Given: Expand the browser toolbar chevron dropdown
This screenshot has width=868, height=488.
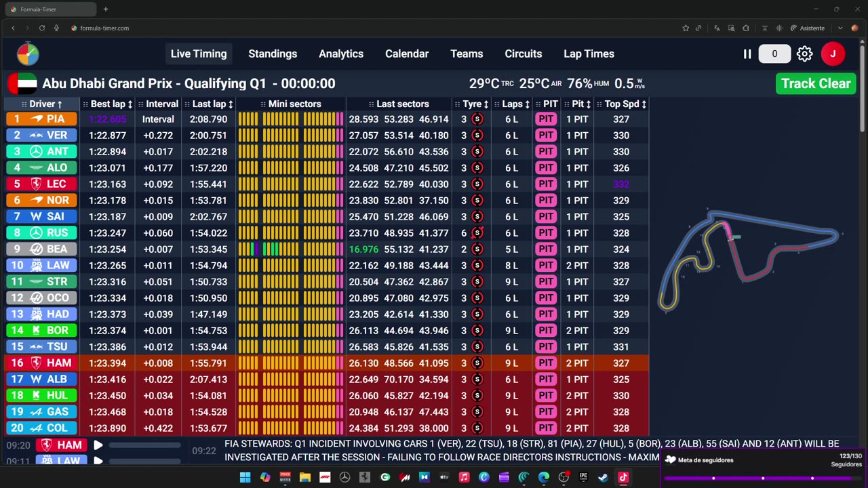Looking at the screenshot, I should (x=840, y=28).
